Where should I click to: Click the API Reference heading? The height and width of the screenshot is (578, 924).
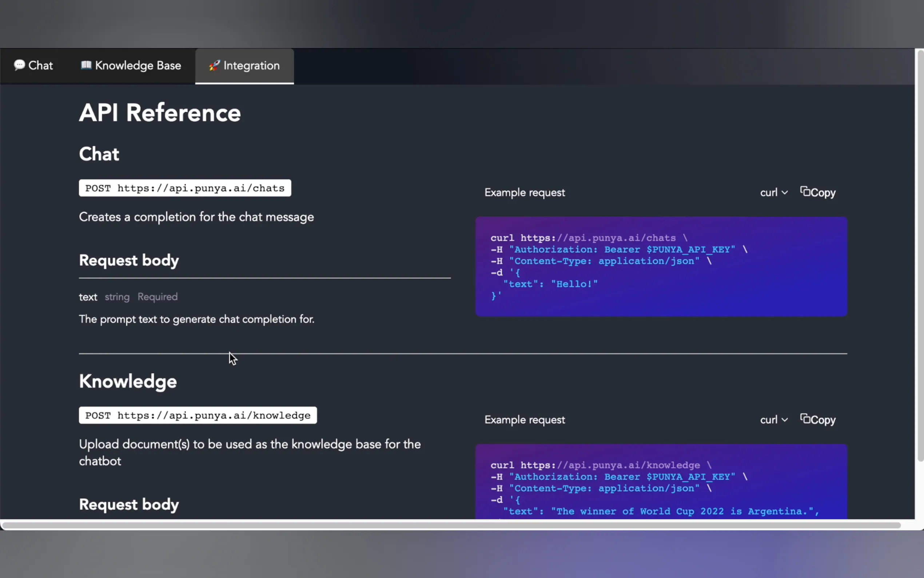click(x=160, y=113)
